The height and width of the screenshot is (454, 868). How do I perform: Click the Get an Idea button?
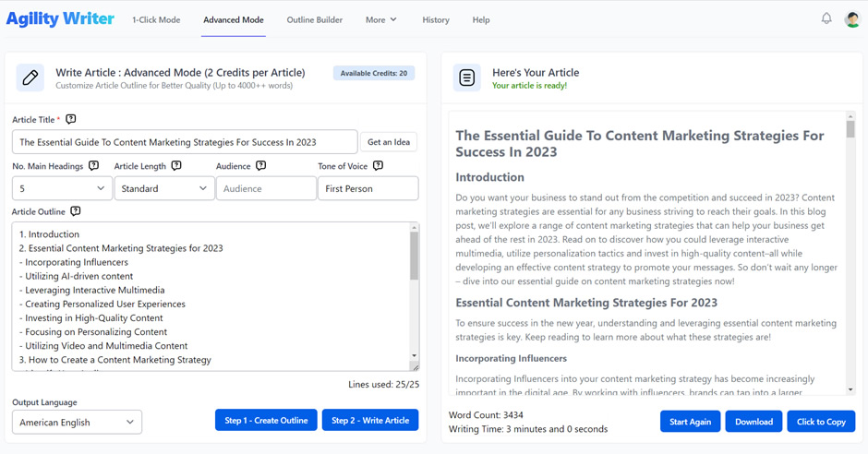coord(389,142)
